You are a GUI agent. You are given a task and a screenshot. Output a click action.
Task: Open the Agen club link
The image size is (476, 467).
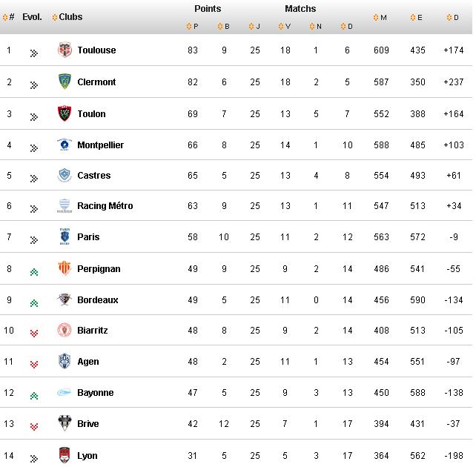[87, 362]
